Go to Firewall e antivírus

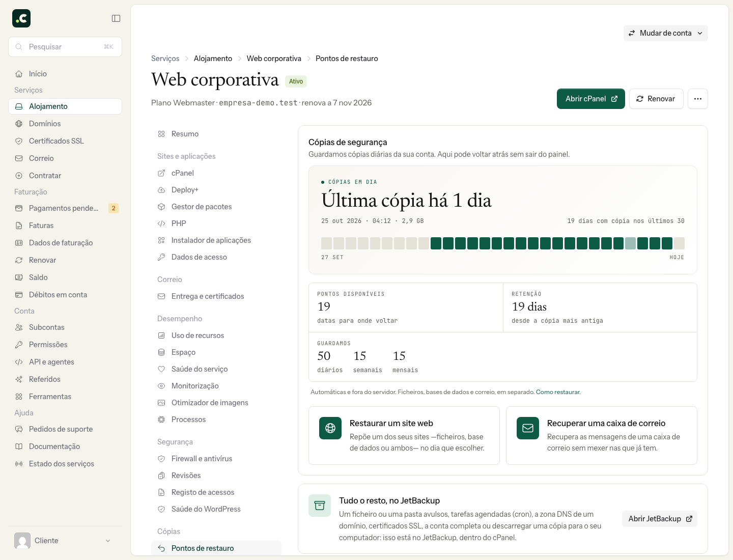[216, 459]
